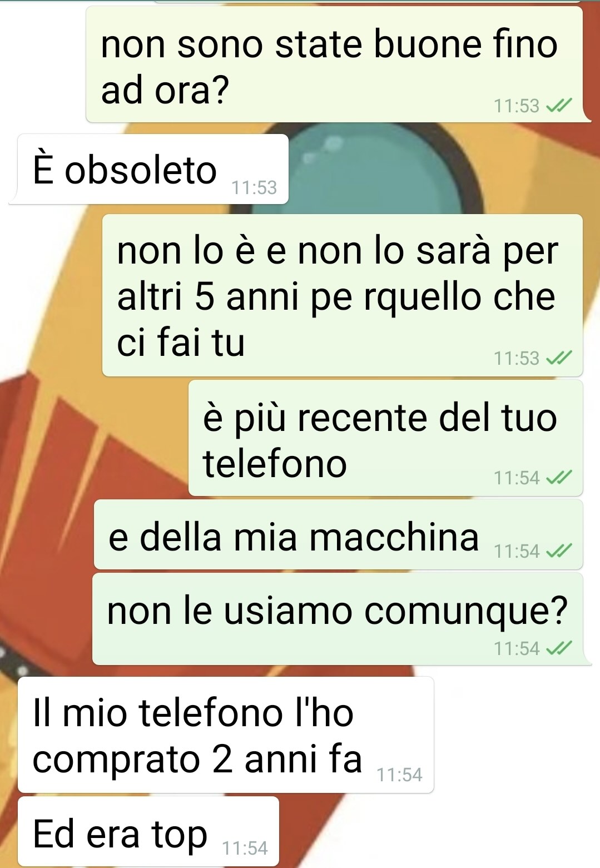Tap the 11:54 timestamp beside "e della mia macchina"

click(x=517, y=551)
